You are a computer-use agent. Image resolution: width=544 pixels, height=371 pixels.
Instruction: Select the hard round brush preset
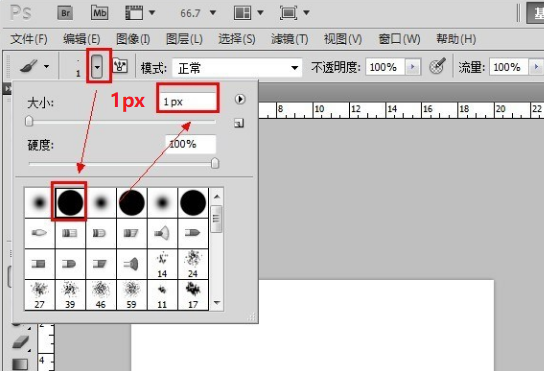[x=70, y=202]
